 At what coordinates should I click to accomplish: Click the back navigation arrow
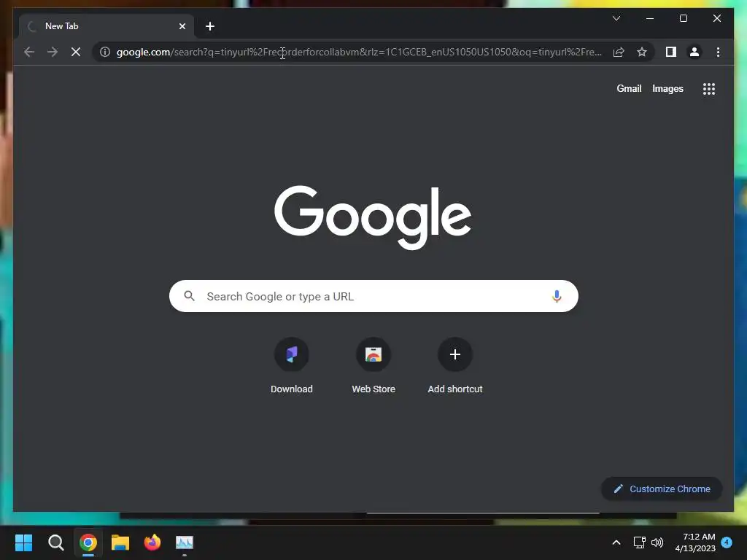pyautogui.click(x=29, y=52)
